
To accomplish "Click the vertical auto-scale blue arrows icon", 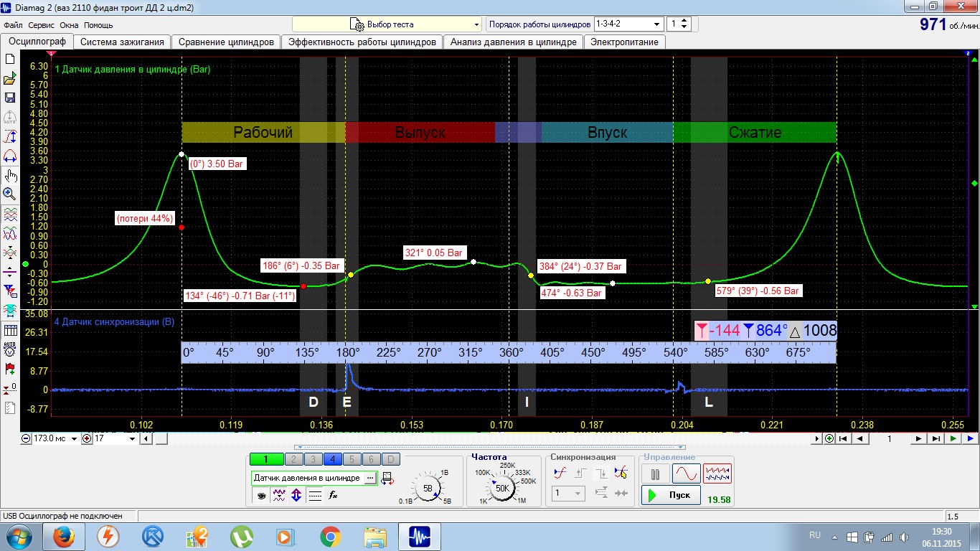I will tap(10, 136).
